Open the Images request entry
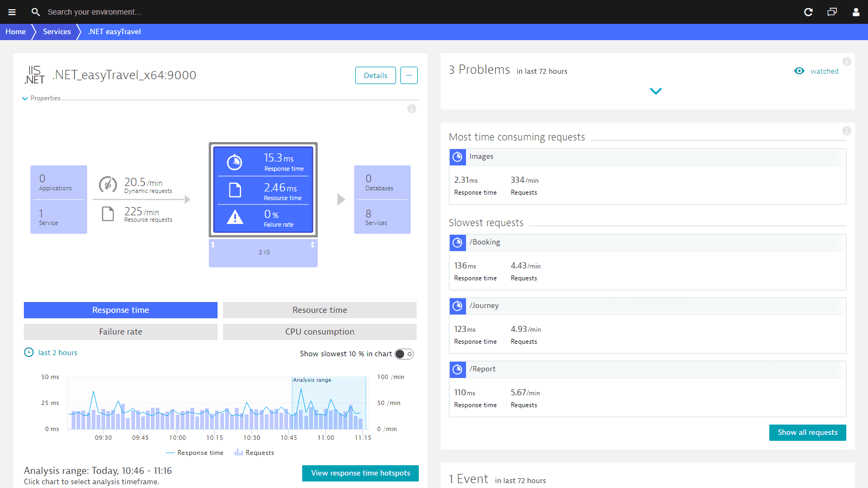Image resolution: width=868 pixels, height=488 pixels. click(648, 177)
